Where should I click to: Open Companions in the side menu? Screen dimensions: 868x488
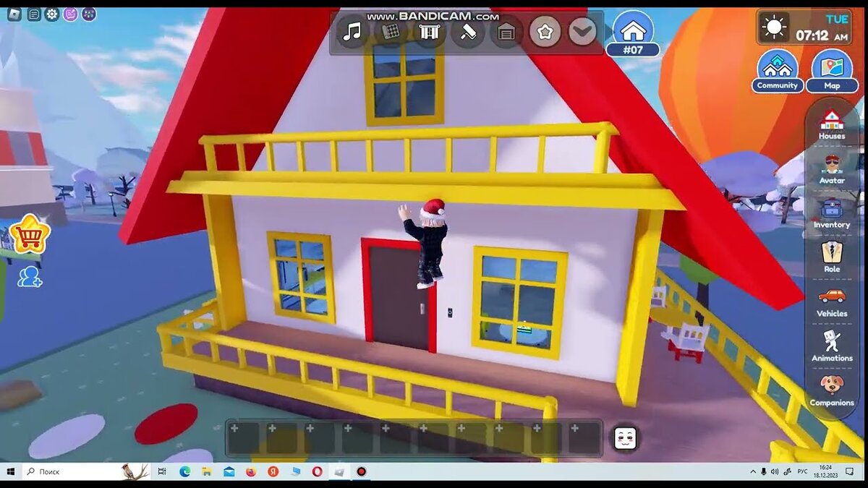832,391
